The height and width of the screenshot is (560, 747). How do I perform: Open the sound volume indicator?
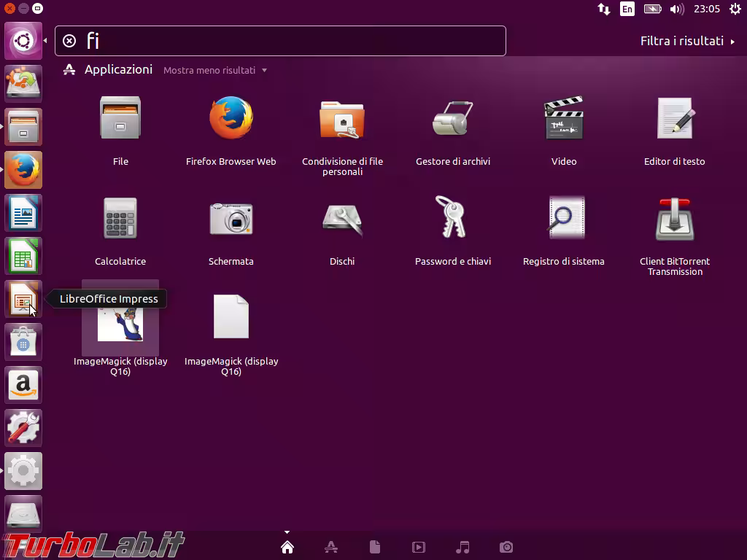(x=676, y=9)
